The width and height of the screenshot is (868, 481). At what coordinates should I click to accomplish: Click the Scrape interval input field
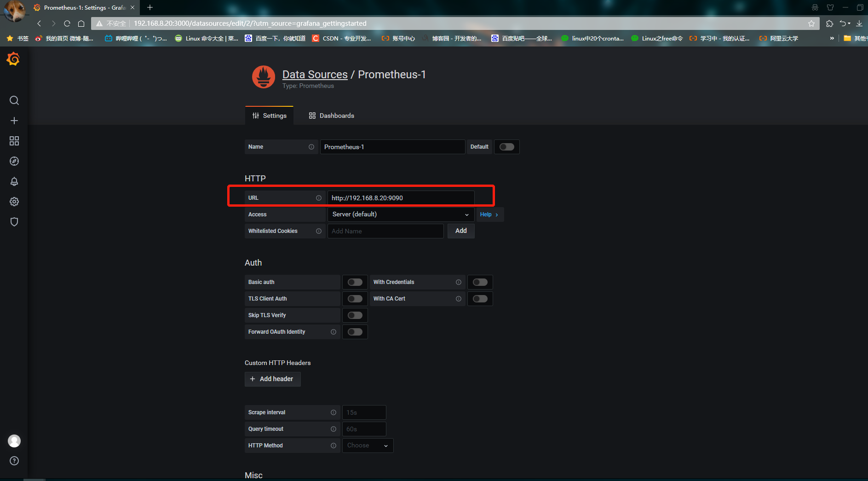pyautogui.click(x=364, y=412)
